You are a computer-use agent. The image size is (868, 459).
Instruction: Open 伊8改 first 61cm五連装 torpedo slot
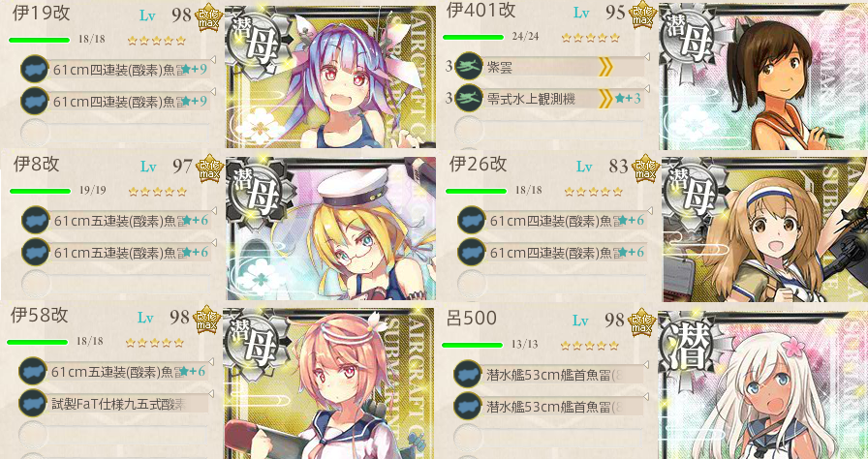point(118,220)
